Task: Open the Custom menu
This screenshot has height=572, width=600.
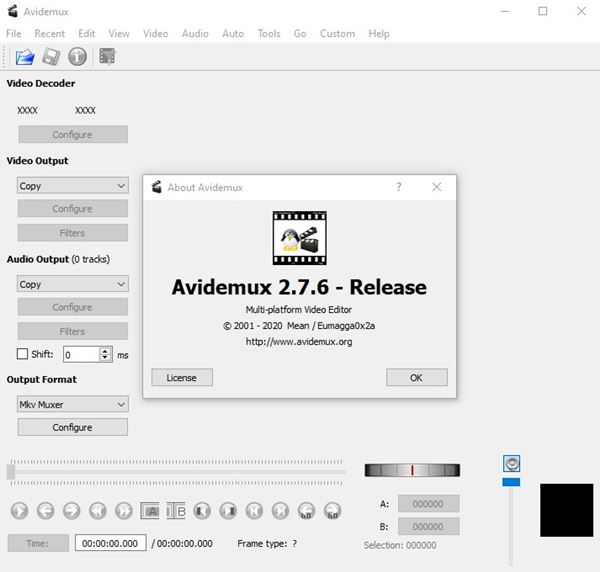Action: click(x=338, y=34)
